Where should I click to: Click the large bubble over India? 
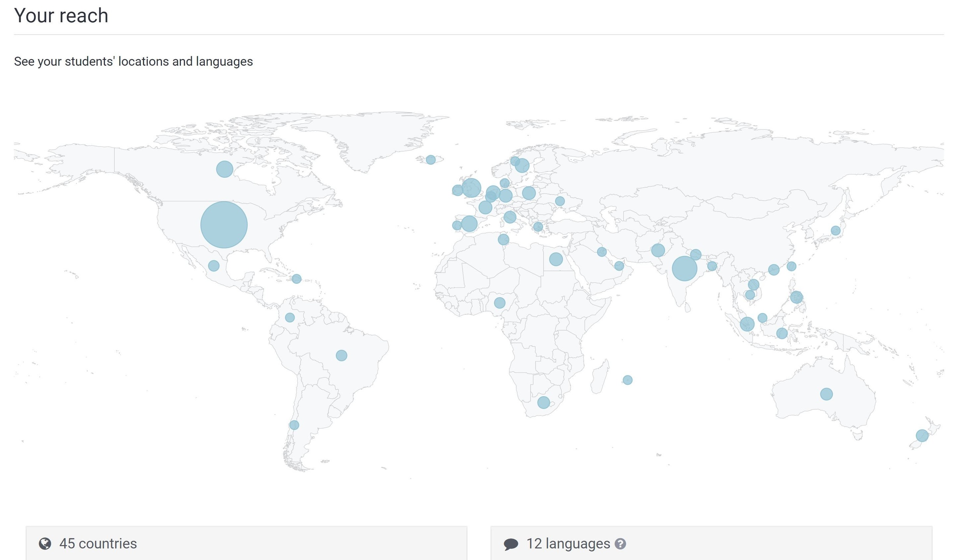[684, 268]
